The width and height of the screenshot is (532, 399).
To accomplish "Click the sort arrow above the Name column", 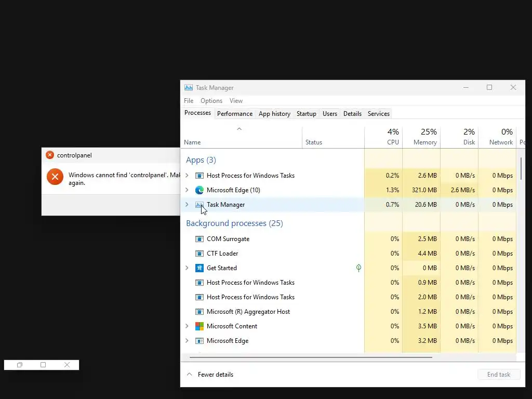I will (x=239, y=129).
